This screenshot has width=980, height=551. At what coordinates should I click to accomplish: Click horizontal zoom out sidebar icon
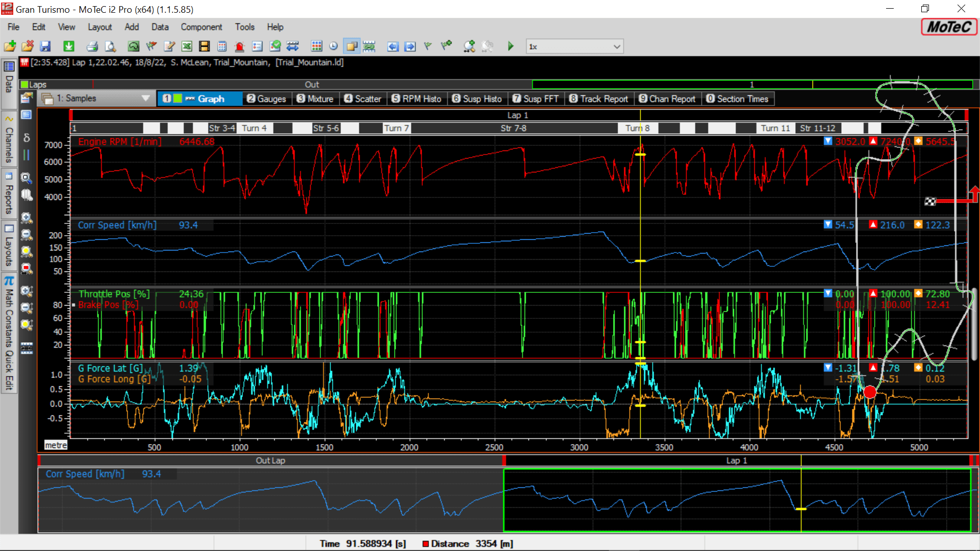click(x=27, y=235)
